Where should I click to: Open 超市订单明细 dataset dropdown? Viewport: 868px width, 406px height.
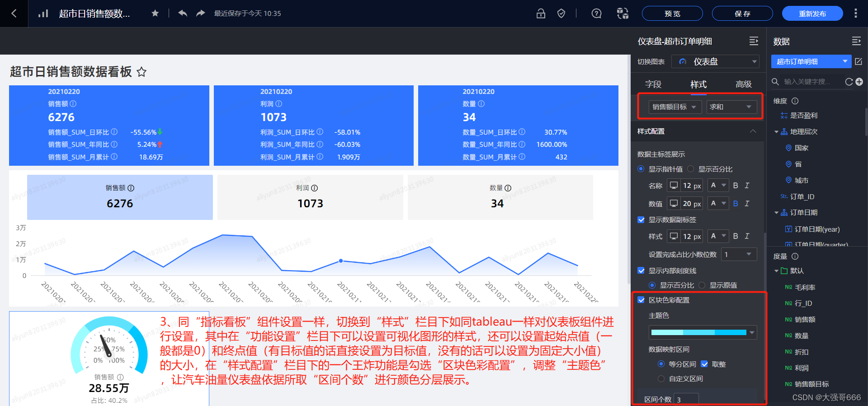pos(811,61)
